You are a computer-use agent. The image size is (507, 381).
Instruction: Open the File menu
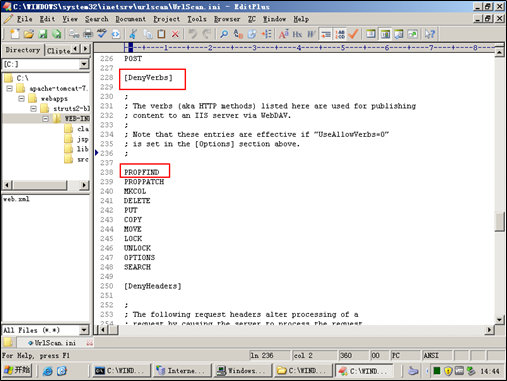25,19
